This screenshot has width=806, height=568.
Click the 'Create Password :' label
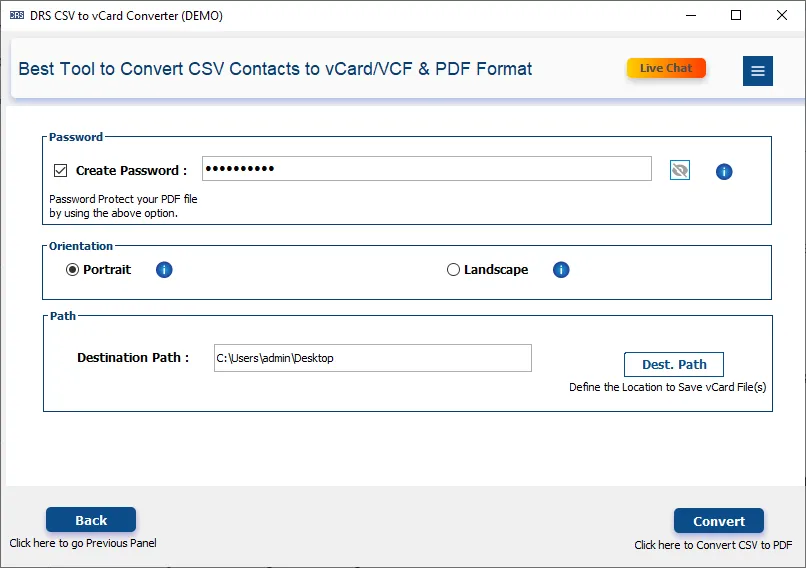tap(131, 171)
